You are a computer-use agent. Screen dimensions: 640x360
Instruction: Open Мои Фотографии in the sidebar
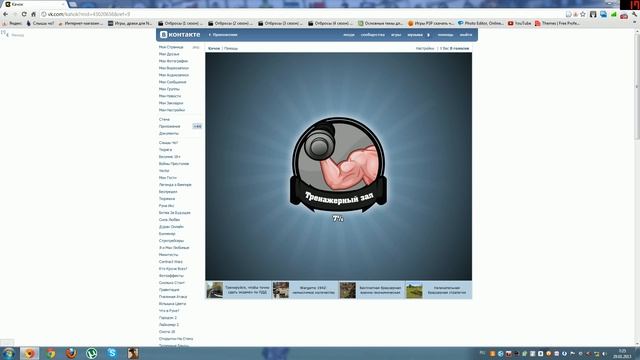click(173, 61)
